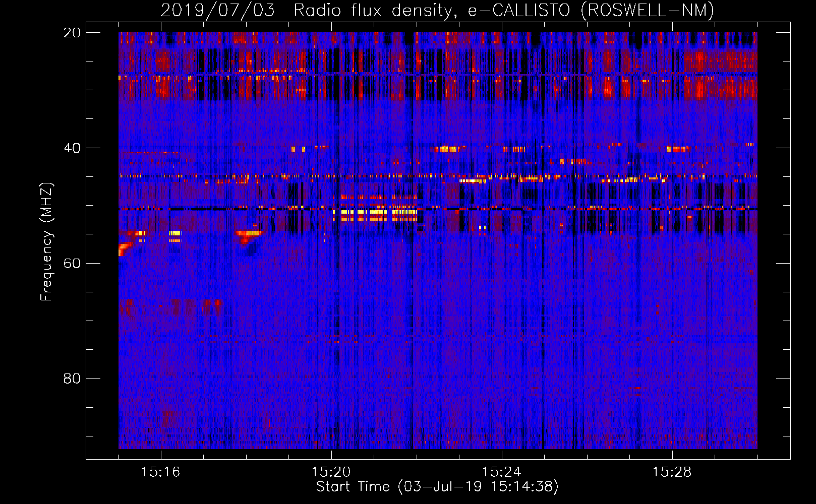The height and width of the screenshot is (504, 816).
Task: Click the frequency tick label 20
Action: point(72,33)
